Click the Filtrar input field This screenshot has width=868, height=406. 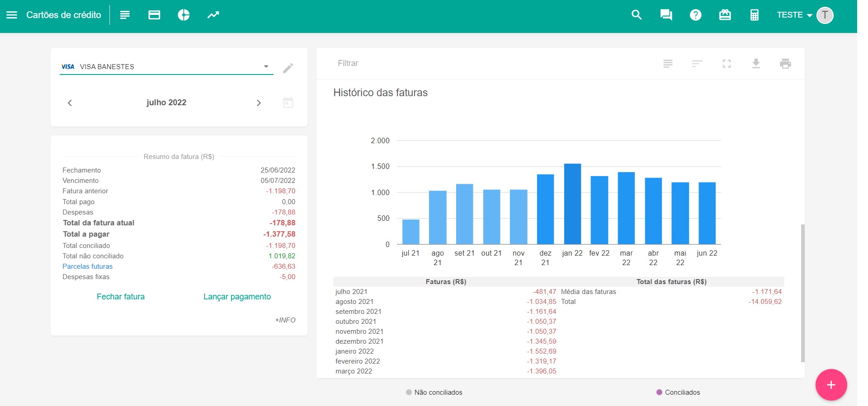click(x=452, y=63)
